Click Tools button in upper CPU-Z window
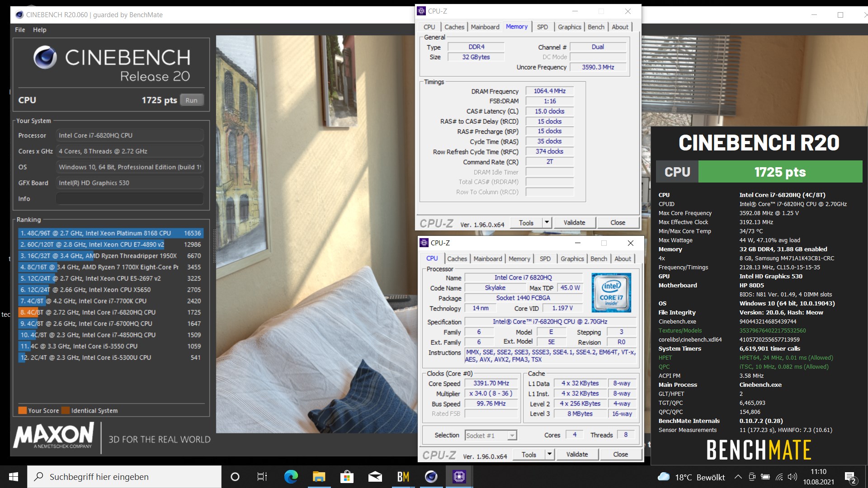This screenshot has height=488, width=868. tap(526, 223)
